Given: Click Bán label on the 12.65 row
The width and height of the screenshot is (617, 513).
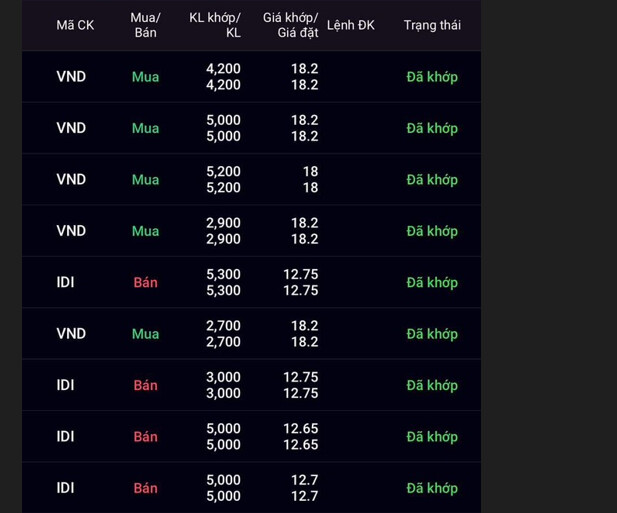Looking at the screenshot, I should 145,437.
